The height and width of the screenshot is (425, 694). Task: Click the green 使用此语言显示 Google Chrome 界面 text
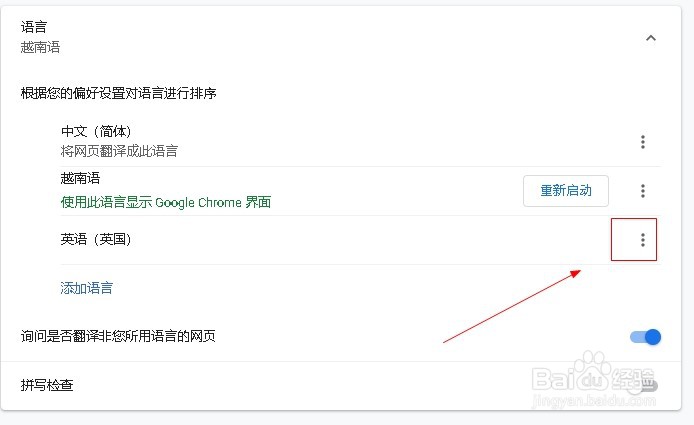click(166, 202)
